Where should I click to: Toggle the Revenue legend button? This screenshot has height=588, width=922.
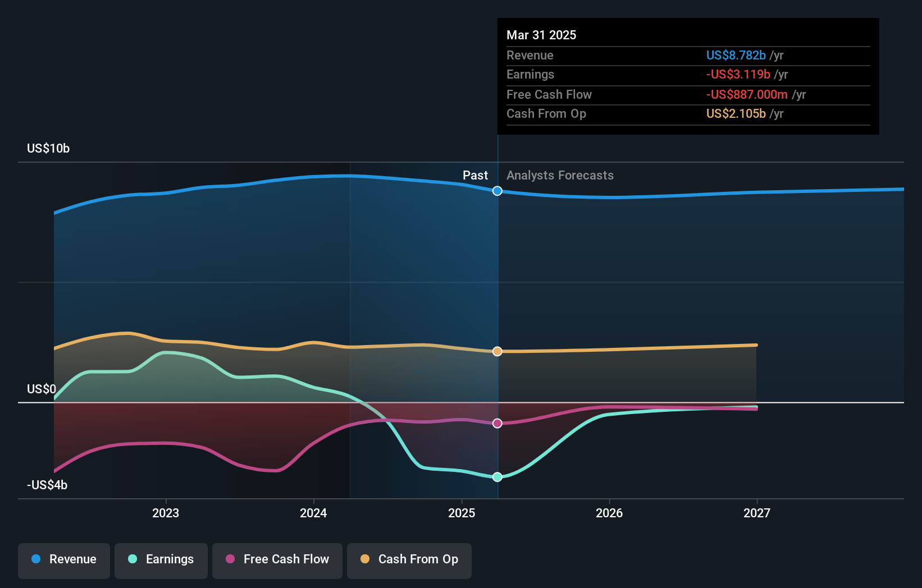[64, 561]
